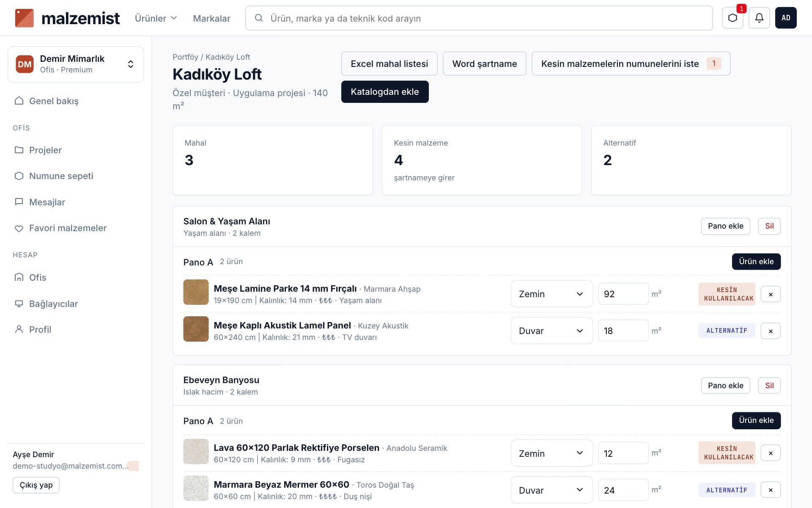Open Duvar dropdown for Akustik Lamel Panel

point(551,331)
